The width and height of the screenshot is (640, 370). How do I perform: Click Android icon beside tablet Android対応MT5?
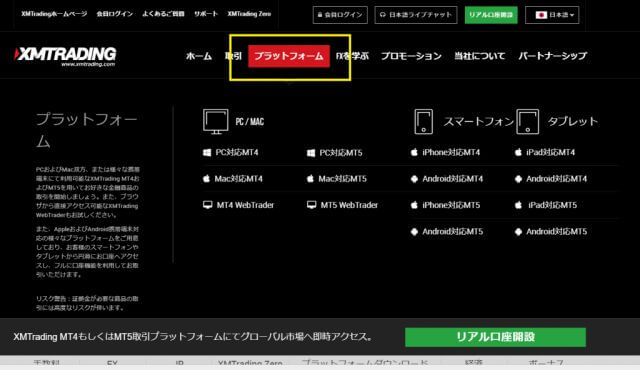[518, 232]
